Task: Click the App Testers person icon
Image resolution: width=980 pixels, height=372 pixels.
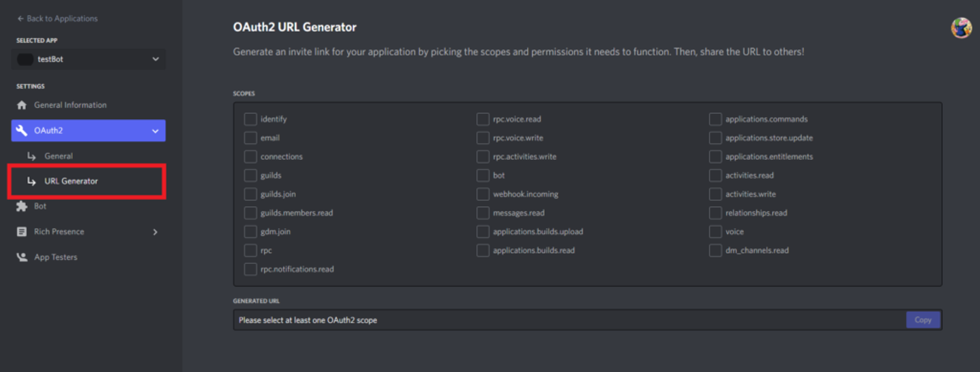Action: [21, 257]
